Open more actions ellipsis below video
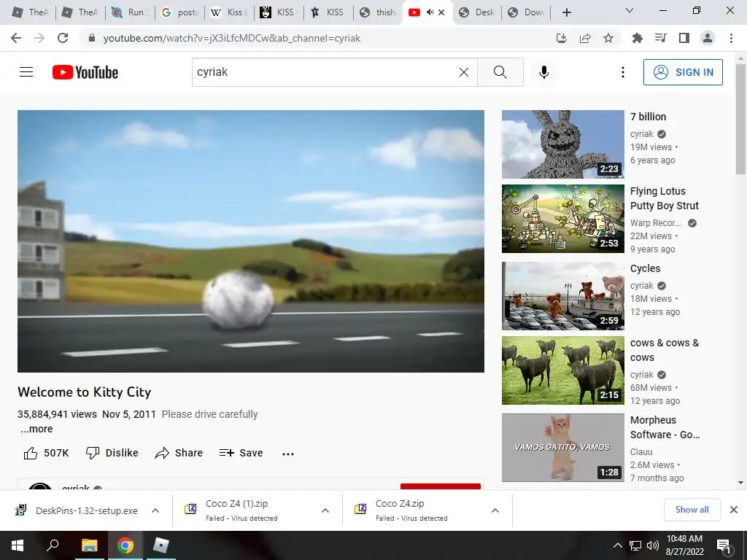Image resolution: width=747 pixels, height=560 pixels. [287, 454]
